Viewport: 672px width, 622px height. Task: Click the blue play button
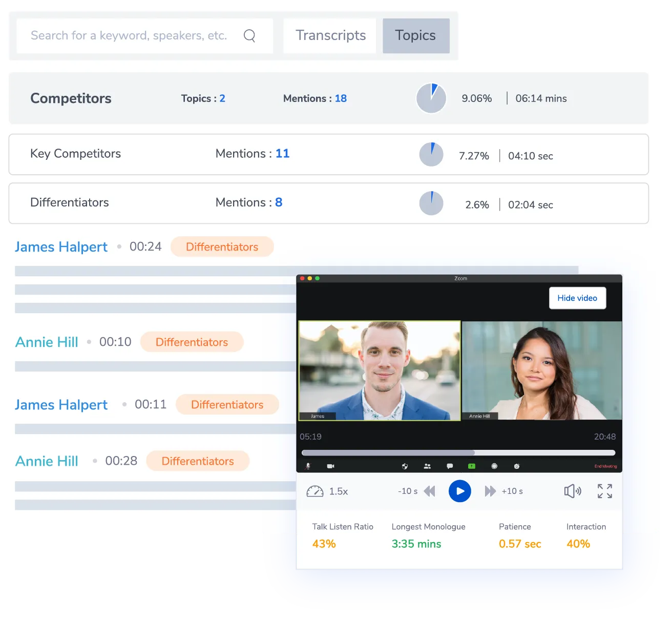460,491
